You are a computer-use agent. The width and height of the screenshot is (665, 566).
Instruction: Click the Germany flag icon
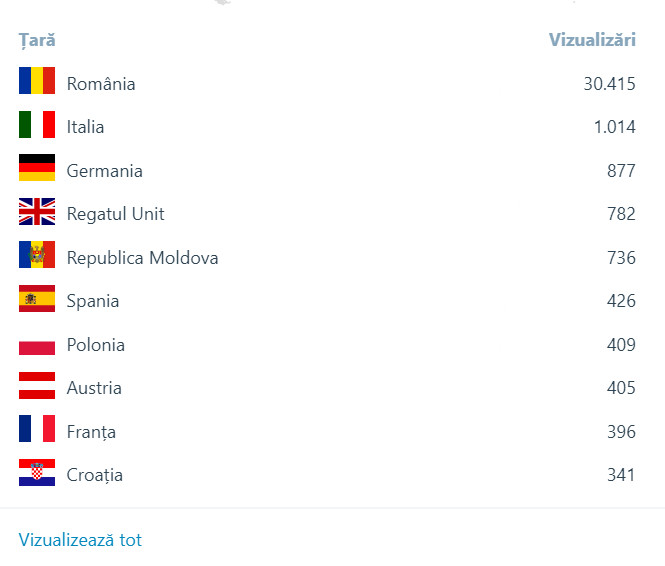click(x=37, y=168)
